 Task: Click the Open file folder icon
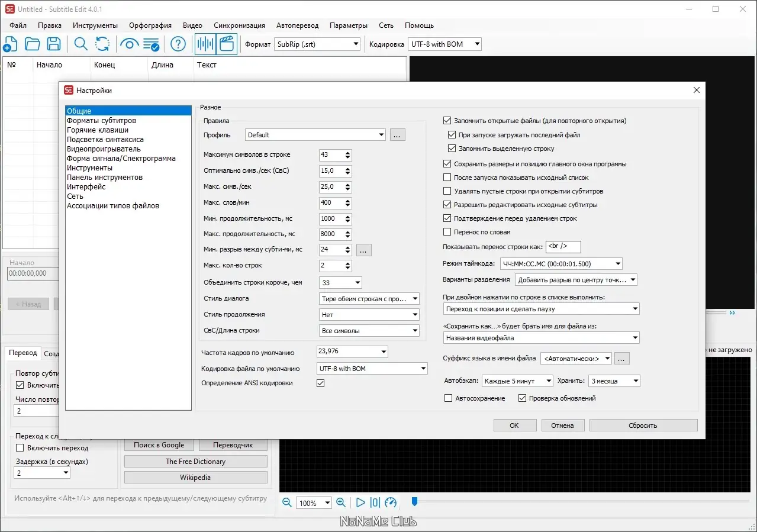click(32, 44)
